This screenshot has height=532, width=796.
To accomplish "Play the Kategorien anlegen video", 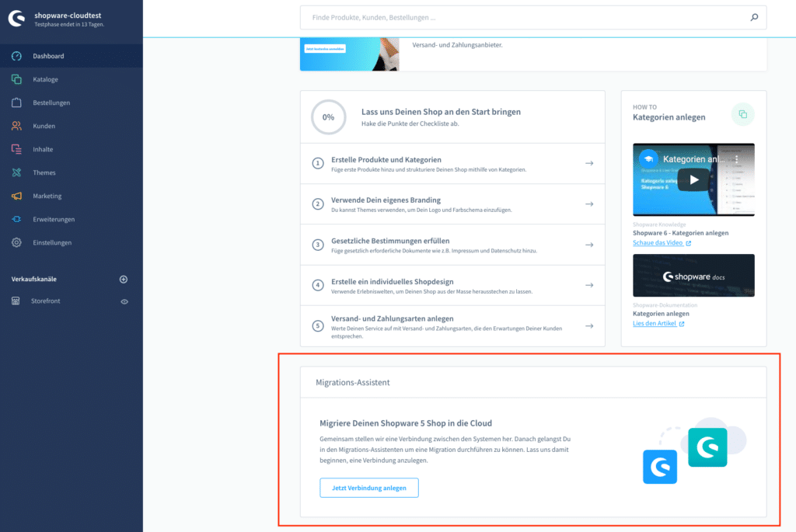I will point(693,179).
